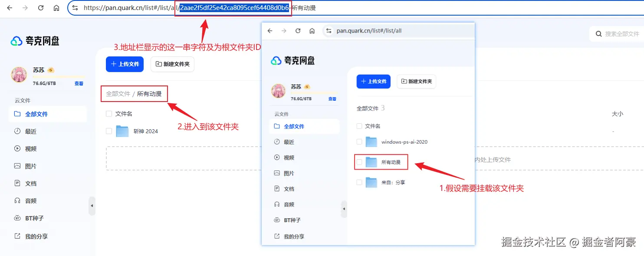Click 全部文件 breadcrumb in outer window
The height and width of the screenshot is (256, 644).
(118, 94)
